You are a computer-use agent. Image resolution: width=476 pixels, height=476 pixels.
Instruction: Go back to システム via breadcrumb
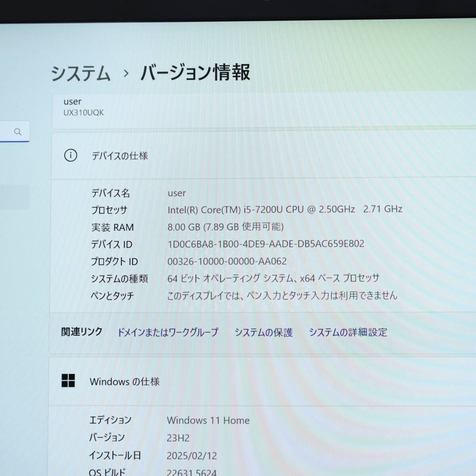[81, 73]
